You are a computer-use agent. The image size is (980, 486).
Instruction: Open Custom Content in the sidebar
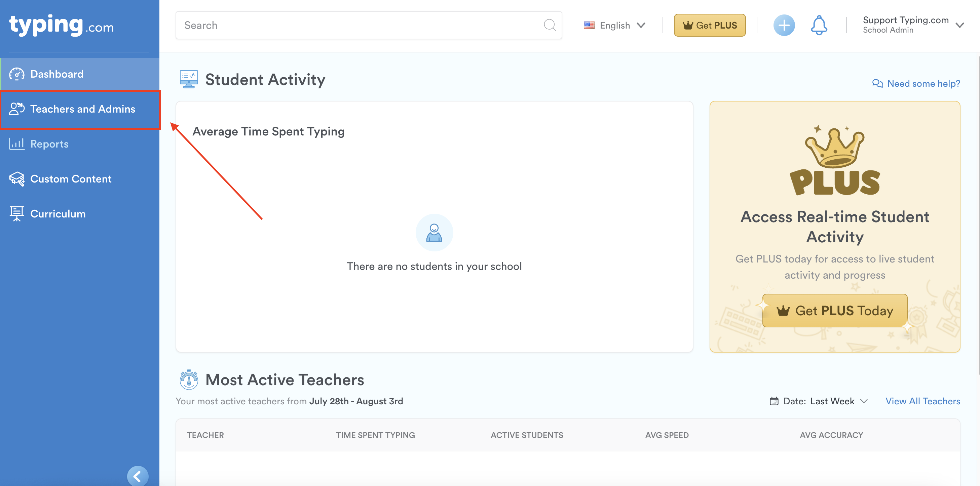(71, 179)
